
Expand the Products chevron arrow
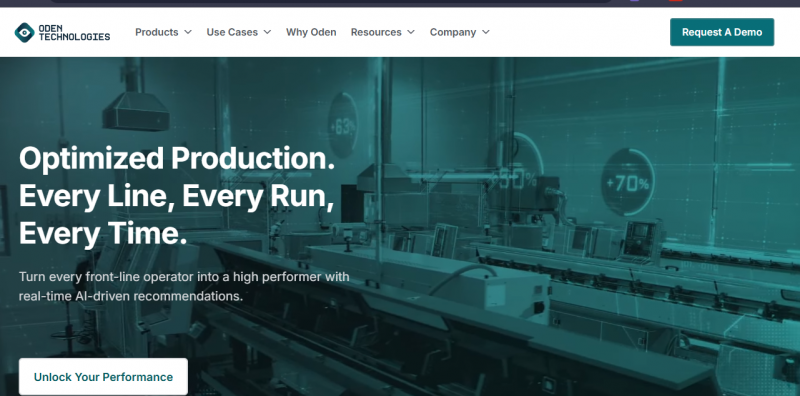[188, 32]
